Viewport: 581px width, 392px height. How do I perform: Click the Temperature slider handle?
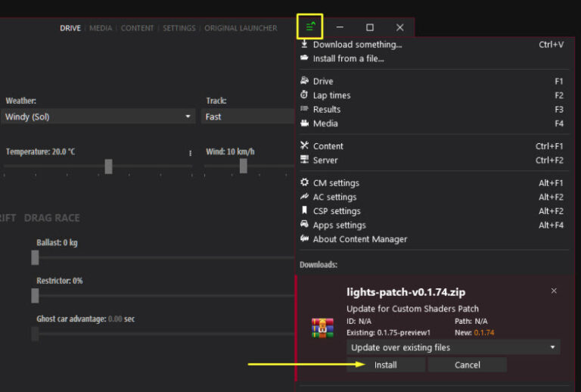point(108,166)
